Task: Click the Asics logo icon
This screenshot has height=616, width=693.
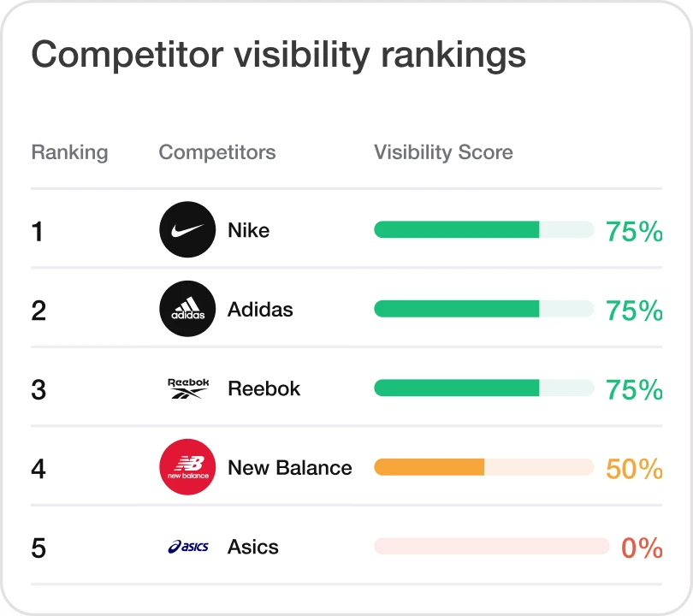Action: (x=187, y=547)
